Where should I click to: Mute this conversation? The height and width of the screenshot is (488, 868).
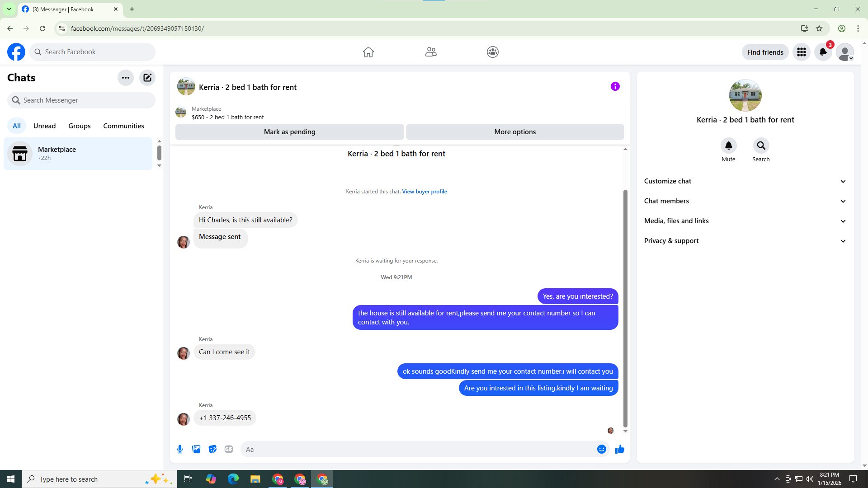(728, 146)
